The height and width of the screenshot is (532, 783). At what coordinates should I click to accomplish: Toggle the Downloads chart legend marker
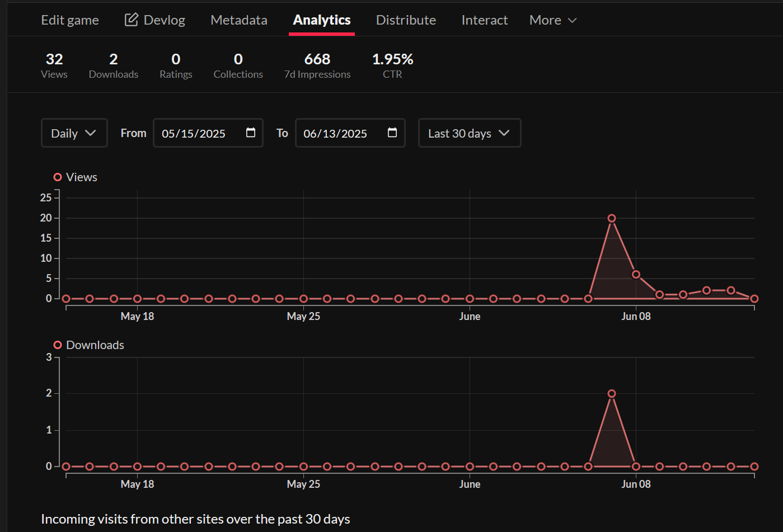pos(58,345)
